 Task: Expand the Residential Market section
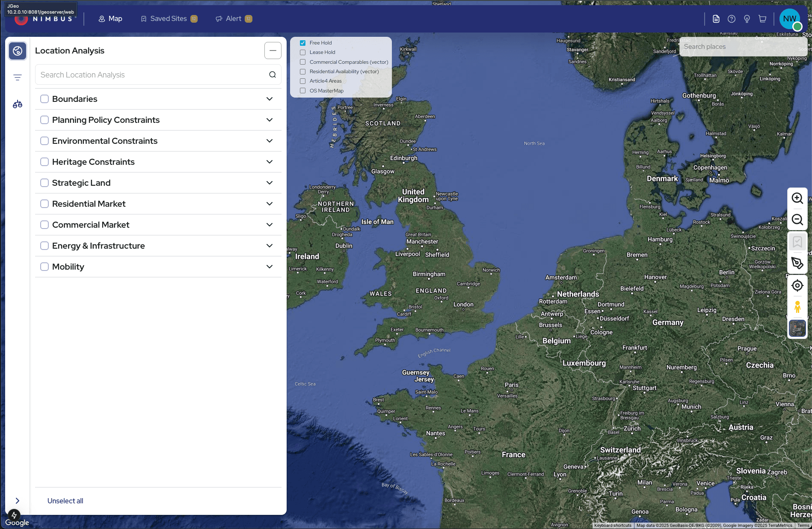(270, 204)
